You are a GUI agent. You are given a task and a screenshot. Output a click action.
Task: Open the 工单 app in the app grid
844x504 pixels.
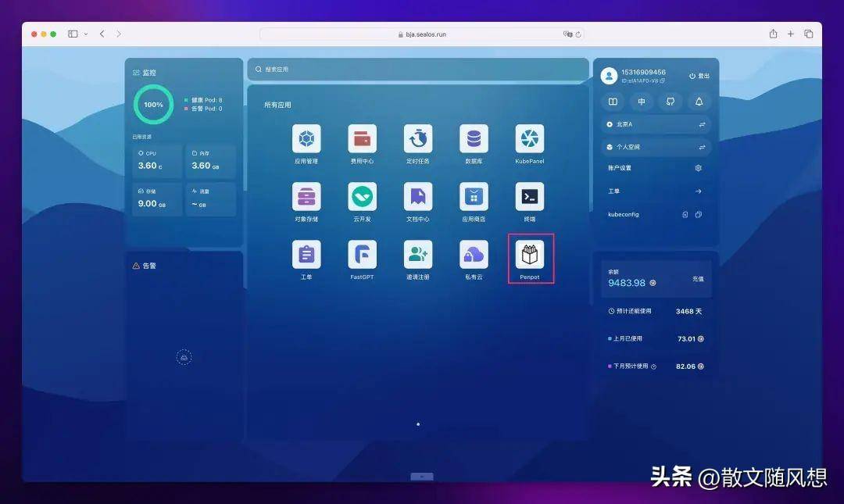[306, 254]
